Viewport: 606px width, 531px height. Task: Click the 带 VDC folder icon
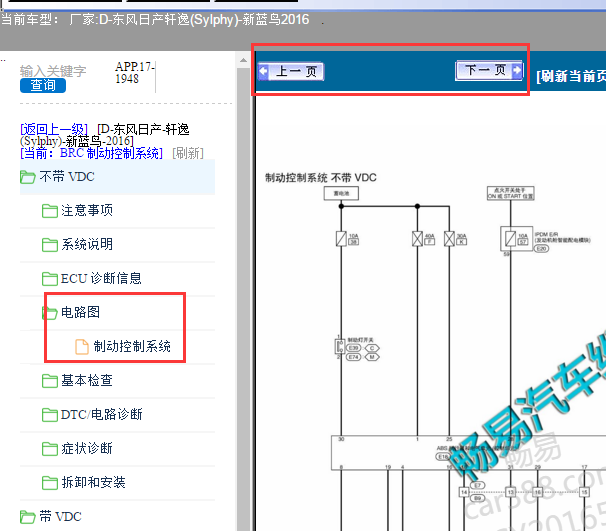[x=28, y=517]
